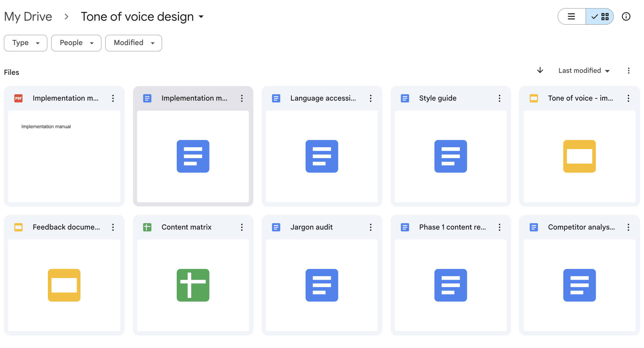Select Phase 1 content document thumbnail
Screen dimensions: 644x348
(x=451, y=285)
